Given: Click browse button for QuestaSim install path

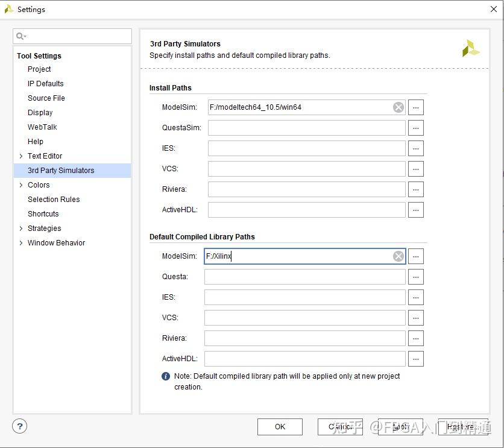Looking at the screenshot, I should (415, 128).
